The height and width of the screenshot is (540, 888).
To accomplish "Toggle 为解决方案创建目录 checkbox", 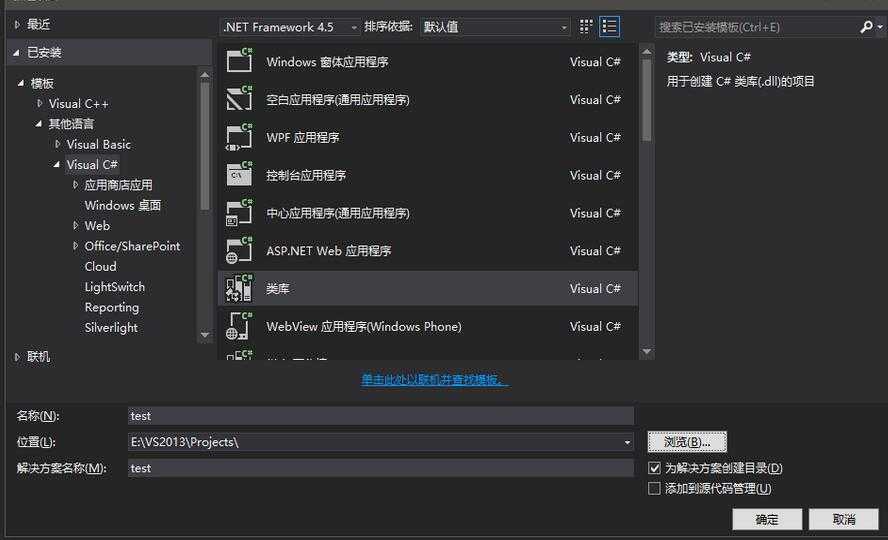I will pyautogui.click(x=654, y=468).
